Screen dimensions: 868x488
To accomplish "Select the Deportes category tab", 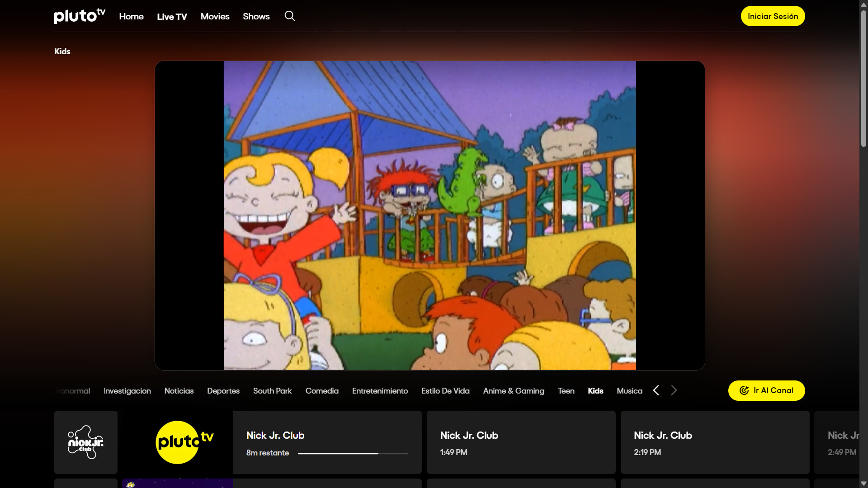I will pyautogui.click(x=223, y=391).
